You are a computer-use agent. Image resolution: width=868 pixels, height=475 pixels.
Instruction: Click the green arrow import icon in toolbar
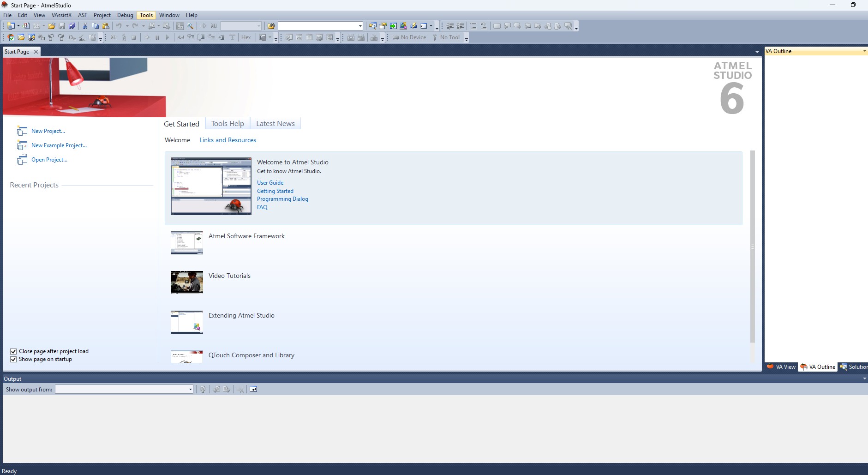[x=393, y=26]
